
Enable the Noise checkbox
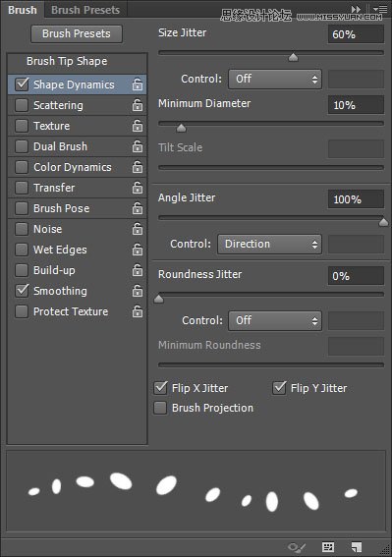click(x=22, y=229)
